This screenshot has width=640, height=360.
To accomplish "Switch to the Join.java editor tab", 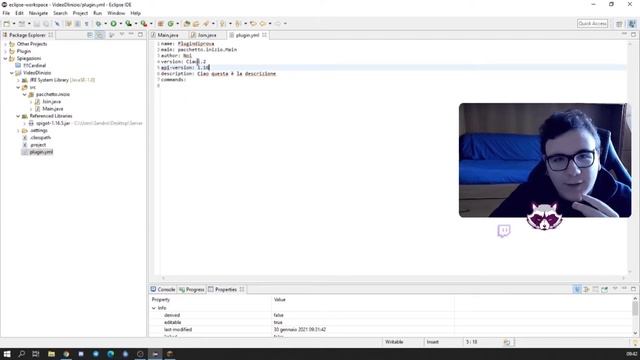I will pyautogui.click(x=207, y=35).
